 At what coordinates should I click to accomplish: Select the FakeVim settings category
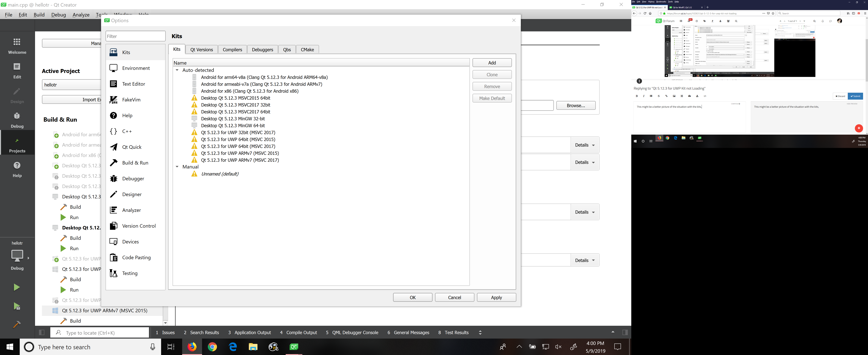point(131,99)
